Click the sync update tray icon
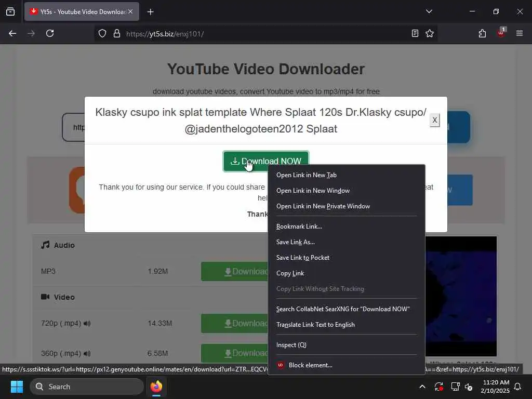The image size is (532, 399). coord(438,387)
